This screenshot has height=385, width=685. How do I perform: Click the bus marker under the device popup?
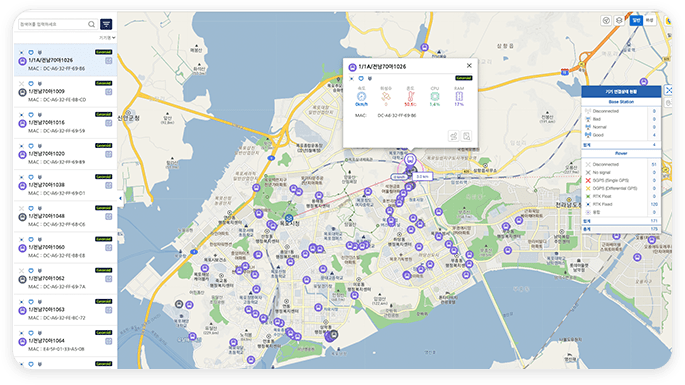[x=409, y=160]
